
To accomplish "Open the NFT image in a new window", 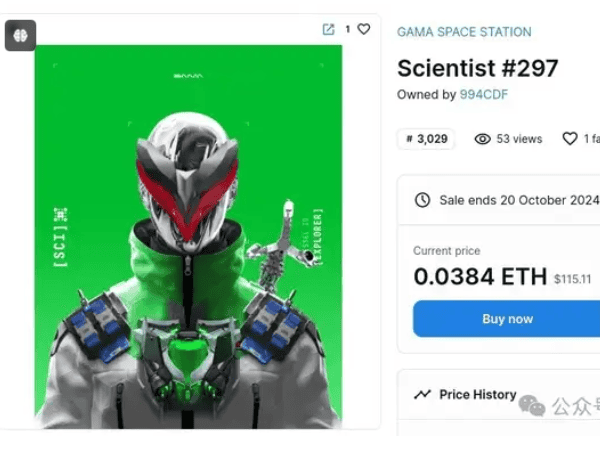I will pyautogui.click(x=328, y=29).
